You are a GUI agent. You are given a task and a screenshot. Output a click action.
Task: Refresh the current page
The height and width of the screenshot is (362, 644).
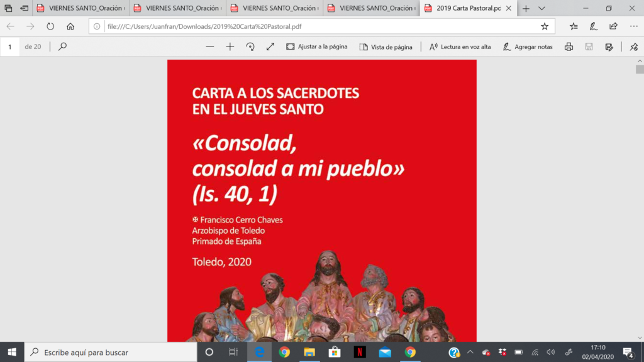pos(50,26)
